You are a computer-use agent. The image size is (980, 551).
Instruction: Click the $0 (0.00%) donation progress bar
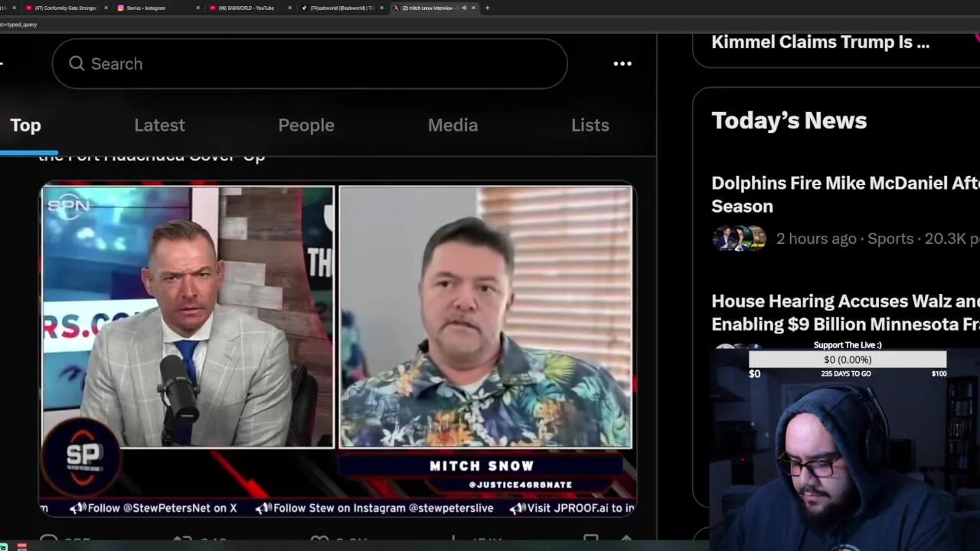click(x=848, y=360)
